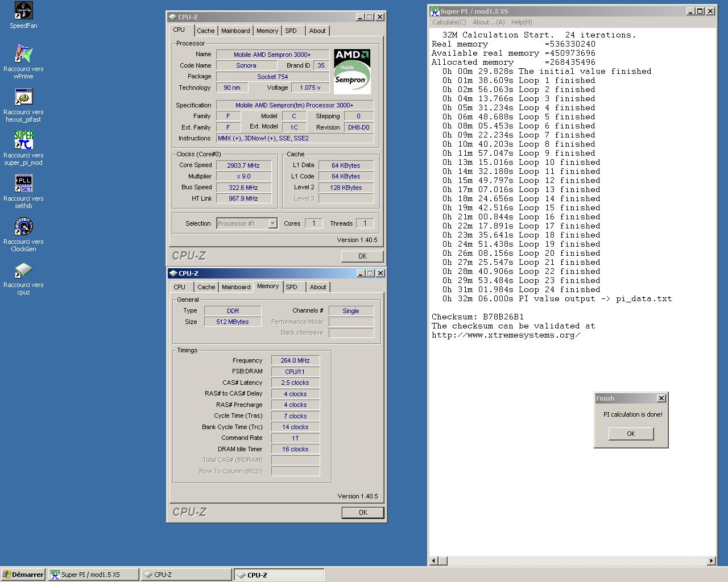Open the Démarrer start button
Screen dimensions: 728x582
pyautogui.click(x=23, y=575)
